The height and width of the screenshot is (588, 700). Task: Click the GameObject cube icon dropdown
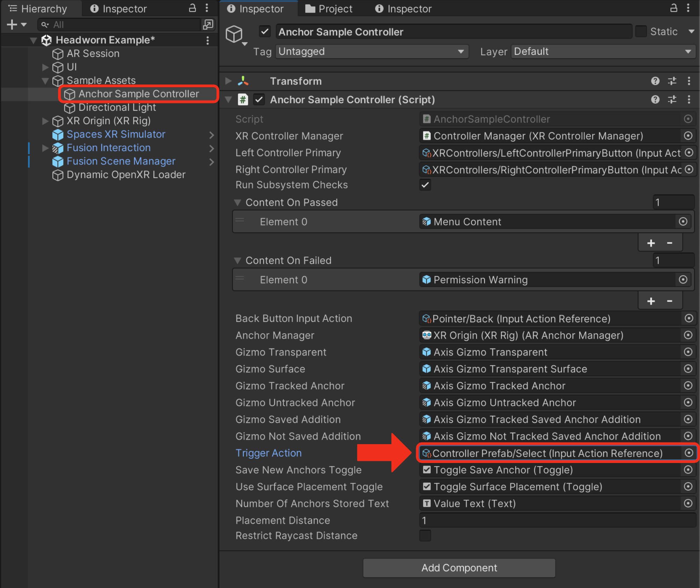pyautogui.click(x=236, y=36)
